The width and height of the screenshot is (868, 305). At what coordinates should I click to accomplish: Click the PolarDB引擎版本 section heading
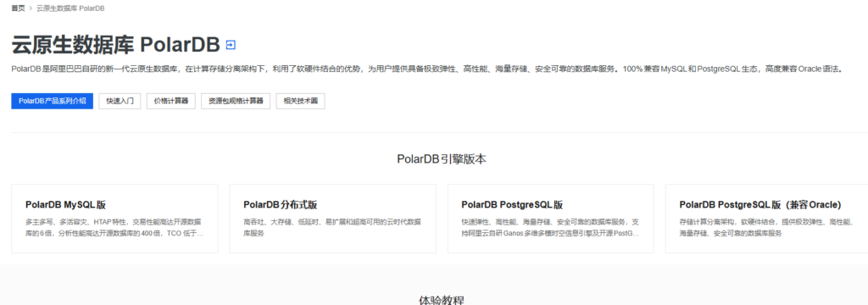point(442,159)
